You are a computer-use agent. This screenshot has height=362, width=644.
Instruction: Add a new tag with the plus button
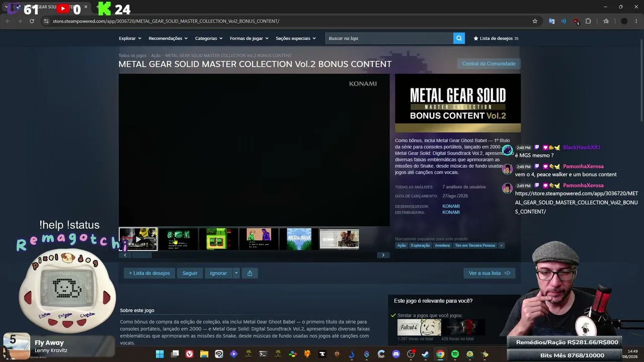[x=501, y=245]
